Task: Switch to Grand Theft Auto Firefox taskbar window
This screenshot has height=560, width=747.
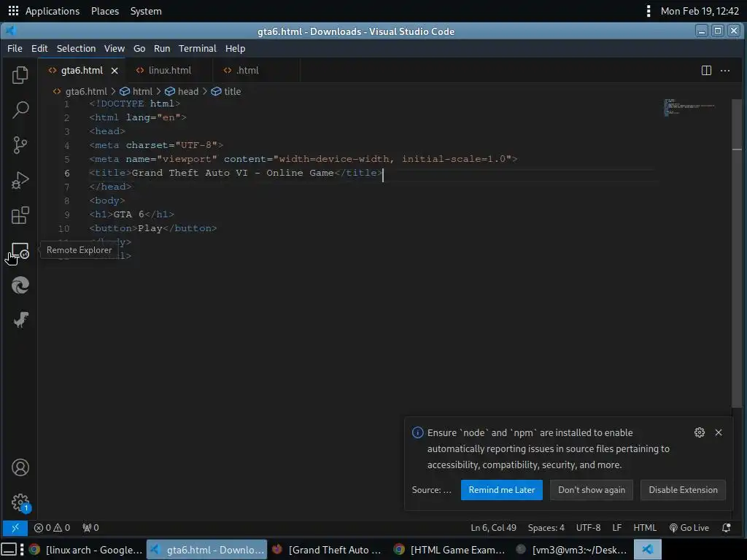Action: (328, 550)
